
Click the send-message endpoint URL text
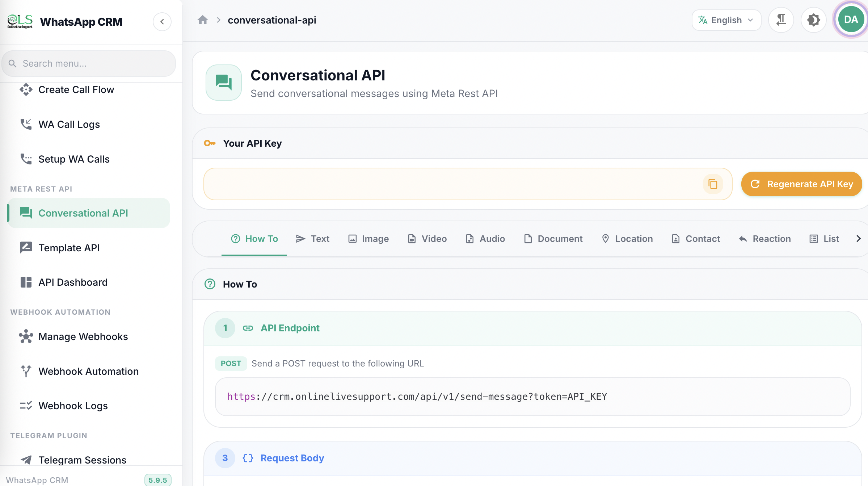[x=417, y=397]
